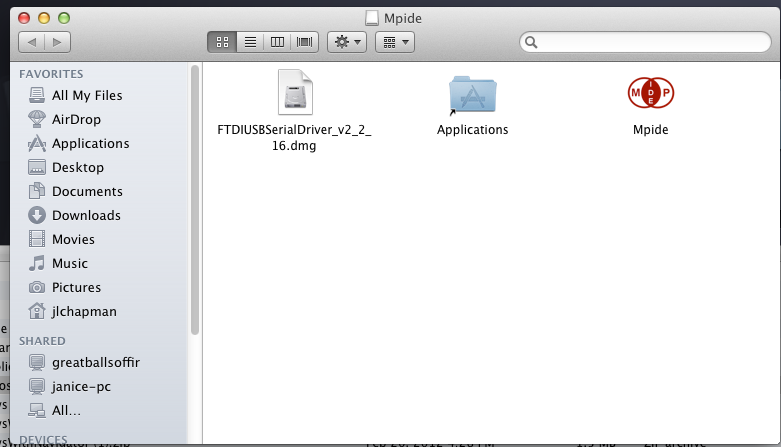This screenshot has height=447, width=781.
Task: Click the Downloads arrow icon in sidebar
Action: (36, 215)
